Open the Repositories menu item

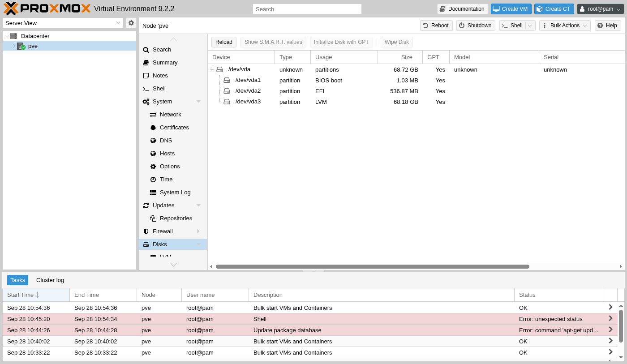pos(173,218)
